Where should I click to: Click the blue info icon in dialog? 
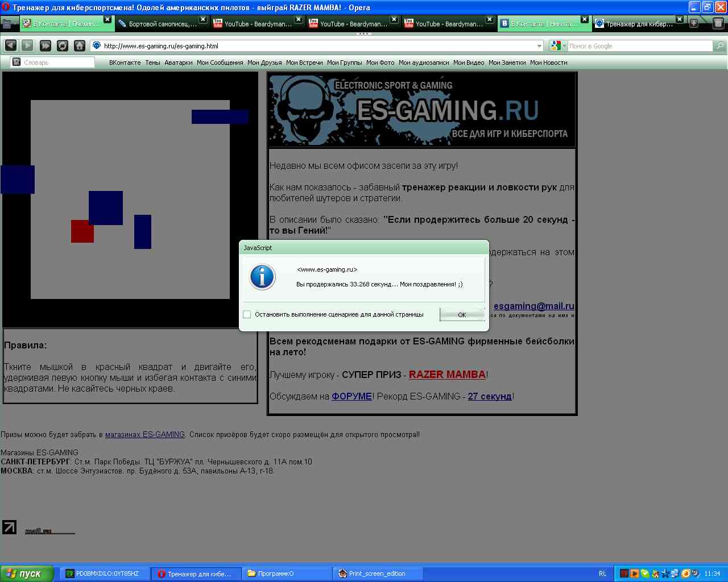(x=262, y=277)
